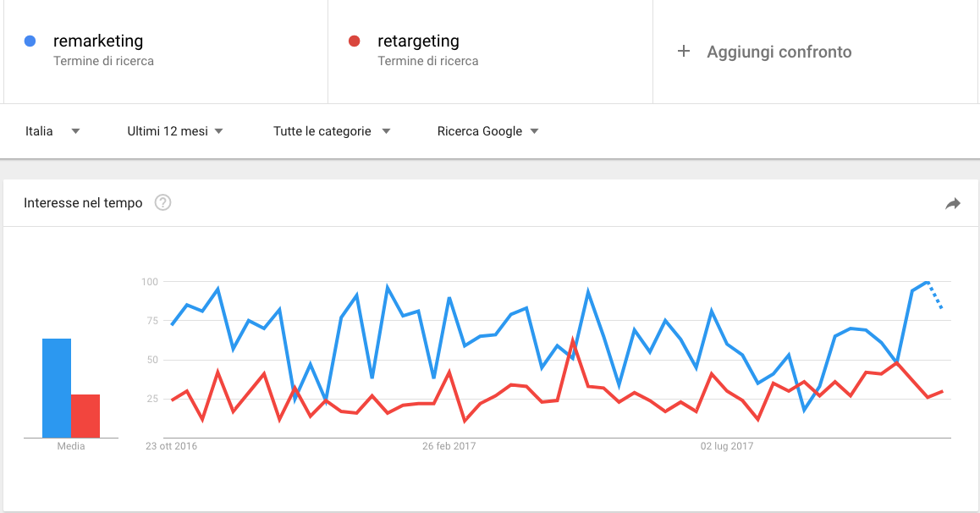Click the red average bar for retargeting
The image size is (980, 513).
[85, 416]
